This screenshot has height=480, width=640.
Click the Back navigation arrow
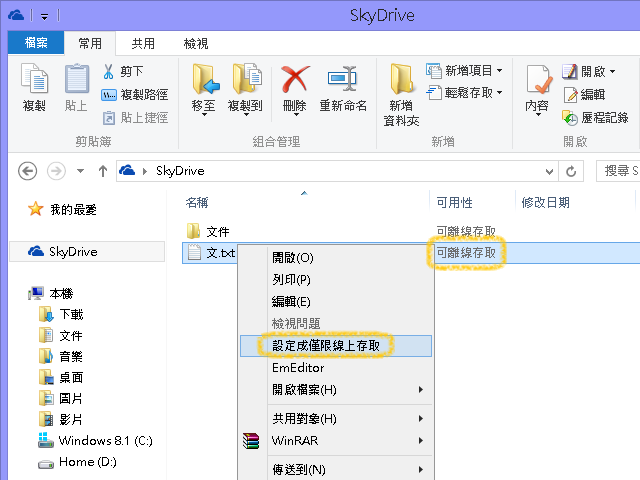(x=27, y=171)
